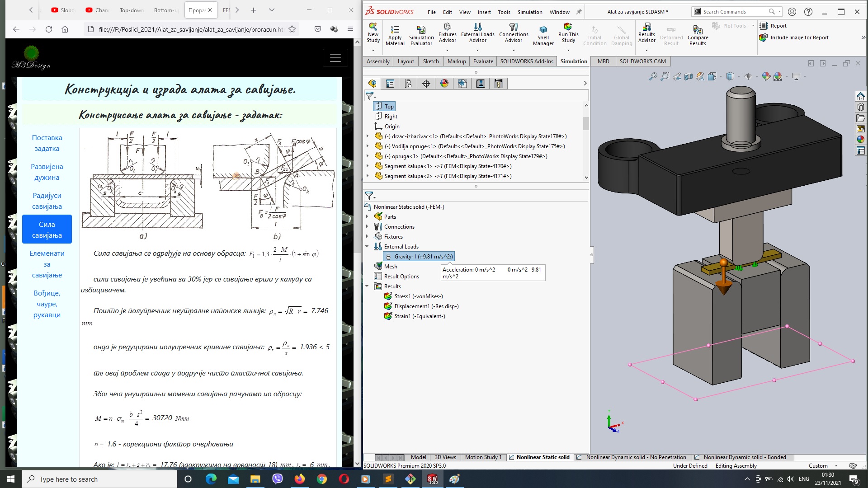Switch to Motion Study 1 tab
This screenshot has height=488, width=868.
coord(483,457)
